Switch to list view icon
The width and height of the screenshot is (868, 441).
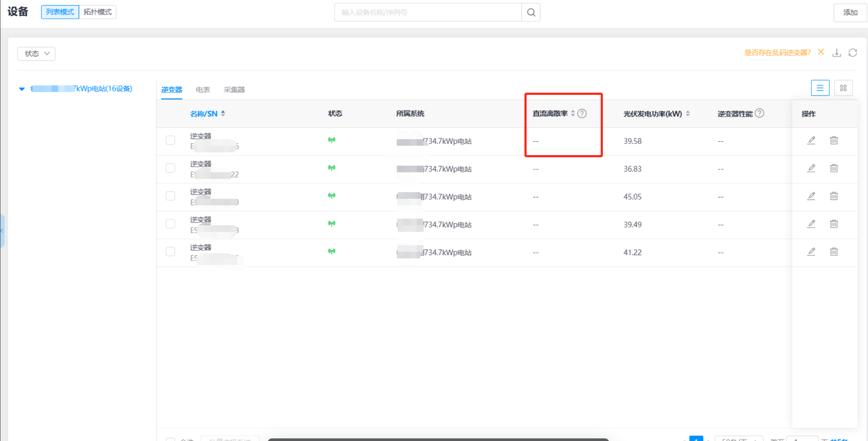[x=820, y=88]
